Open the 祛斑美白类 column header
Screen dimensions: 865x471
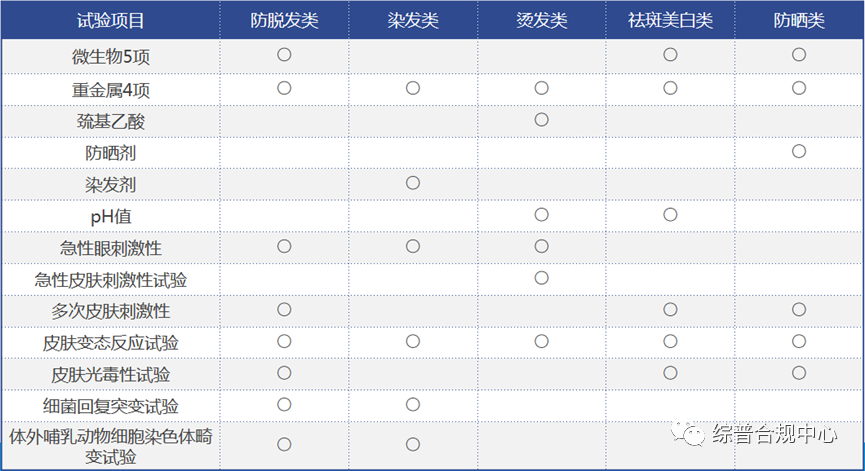[x=670, y=20]
